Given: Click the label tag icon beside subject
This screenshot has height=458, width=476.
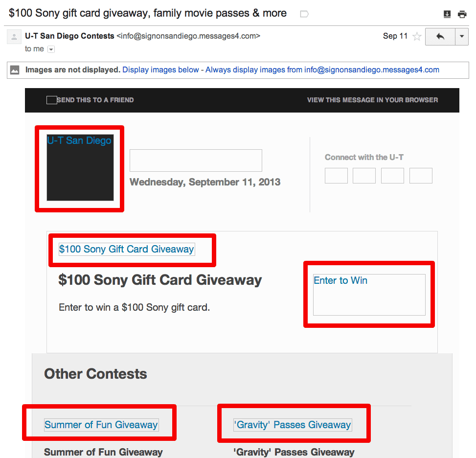Looking at the screenshot, I should (304, 14).
